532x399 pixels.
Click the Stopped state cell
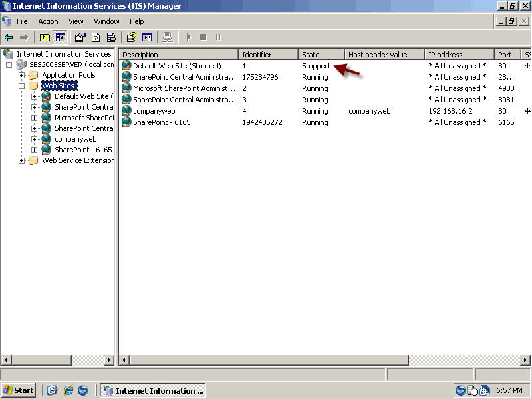tap(315, 66)
